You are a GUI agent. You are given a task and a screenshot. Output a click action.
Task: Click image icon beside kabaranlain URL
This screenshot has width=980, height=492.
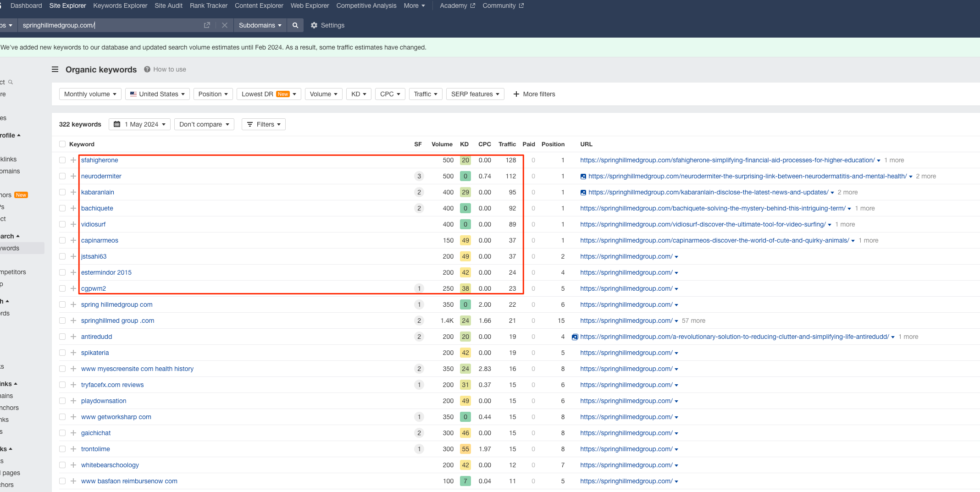click(x=583, y=193)
